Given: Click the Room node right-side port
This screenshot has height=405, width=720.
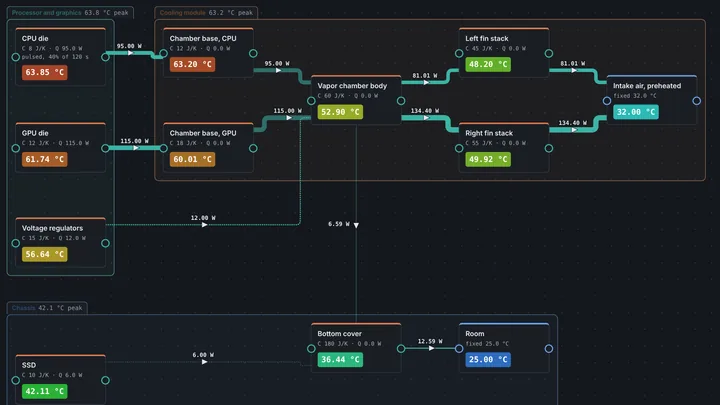Looking at the screenshot, I should tap(549, 349).
